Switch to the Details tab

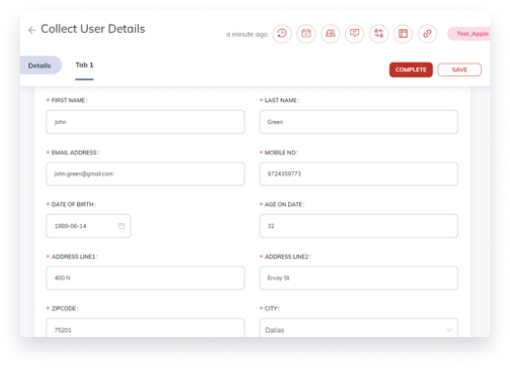(x=40, y=65)
